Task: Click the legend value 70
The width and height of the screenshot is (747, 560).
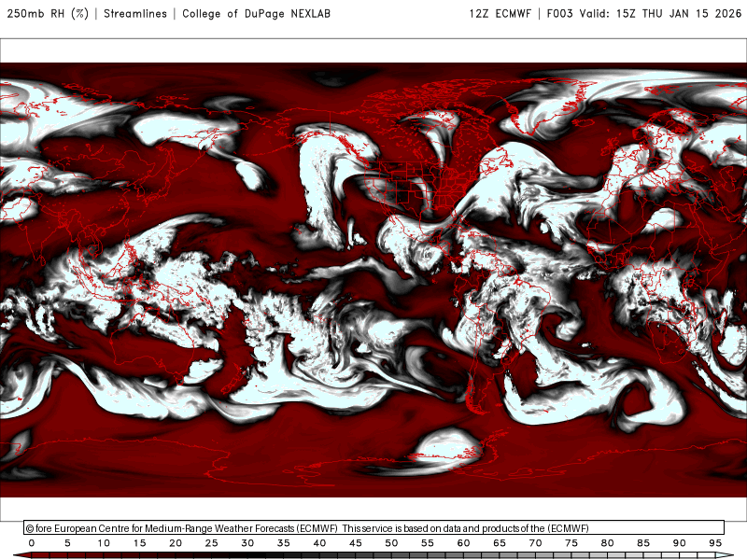Action: pos(535,543)
